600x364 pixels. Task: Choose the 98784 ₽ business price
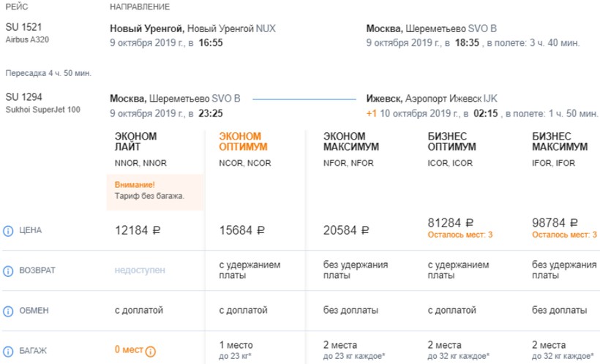[554, 223]
